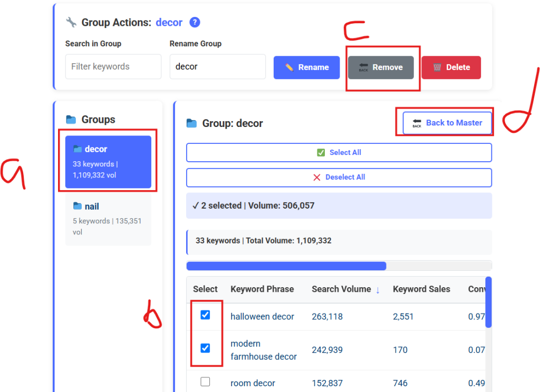The height and width of the screenshot is (392, 540).
Task: Click the trash icon on Delete button
Action: coord(437,67)
